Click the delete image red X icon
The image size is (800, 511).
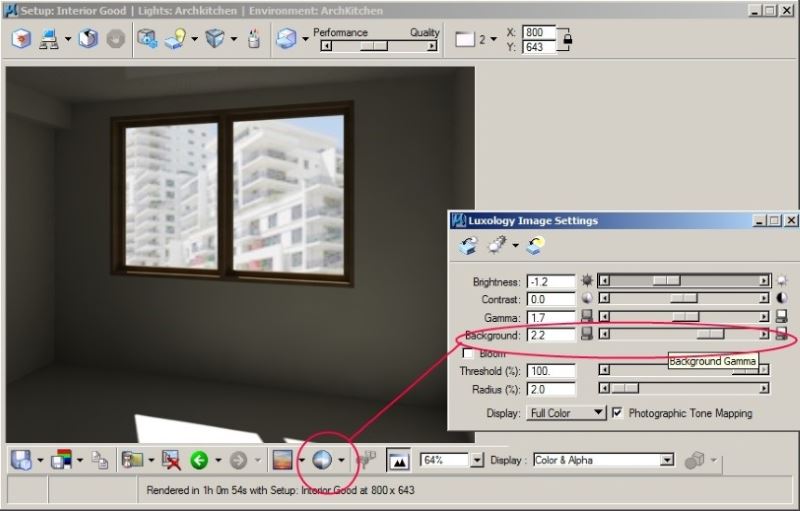click(171, 460)
